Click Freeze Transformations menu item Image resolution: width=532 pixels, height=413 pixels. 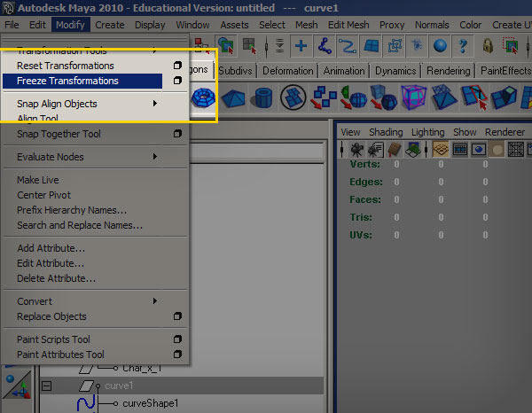coord(82,81)
